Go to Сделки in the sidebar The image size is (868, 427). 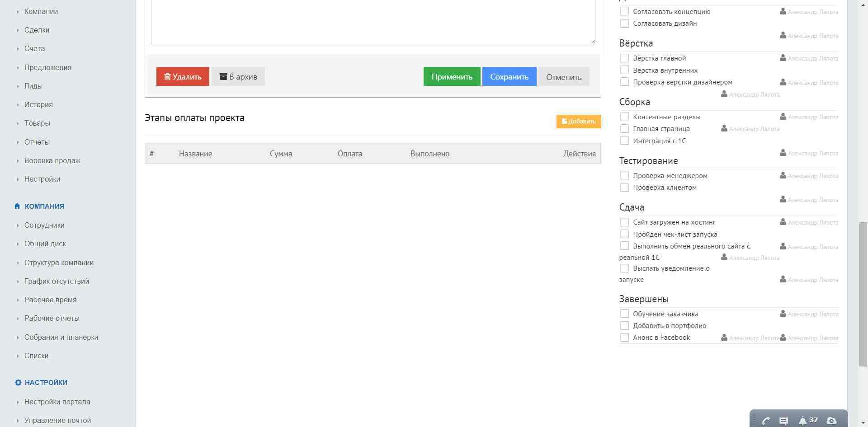tap(37, 30)
